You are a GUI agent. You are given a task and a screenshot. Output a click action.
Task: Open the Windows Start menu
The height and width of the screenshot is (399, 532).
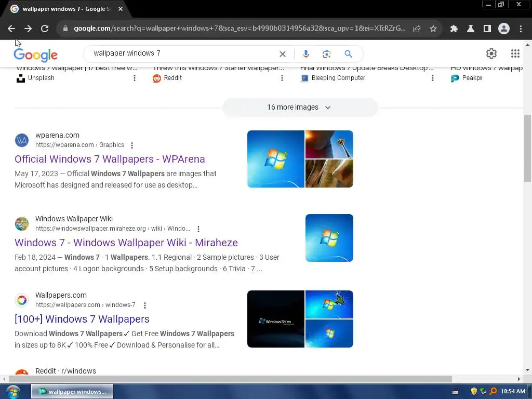pyautogui.click(x=13, y=392)
